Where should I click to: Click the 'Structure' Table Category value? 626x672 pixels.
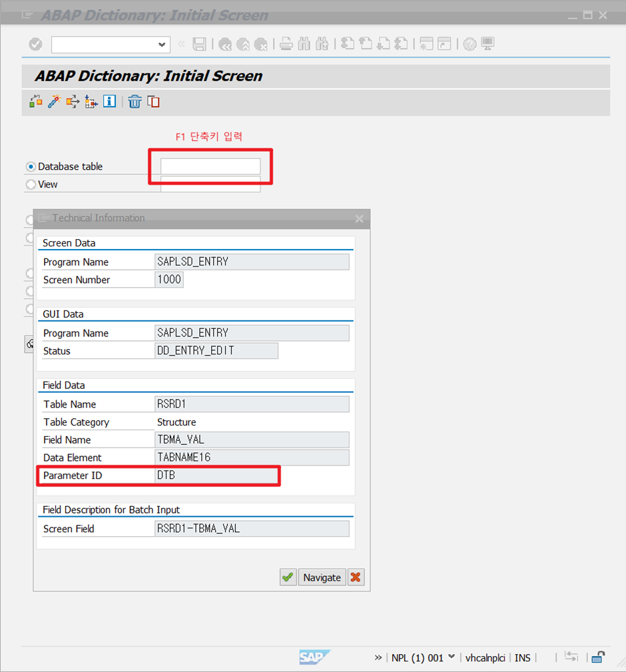(176, 422)
